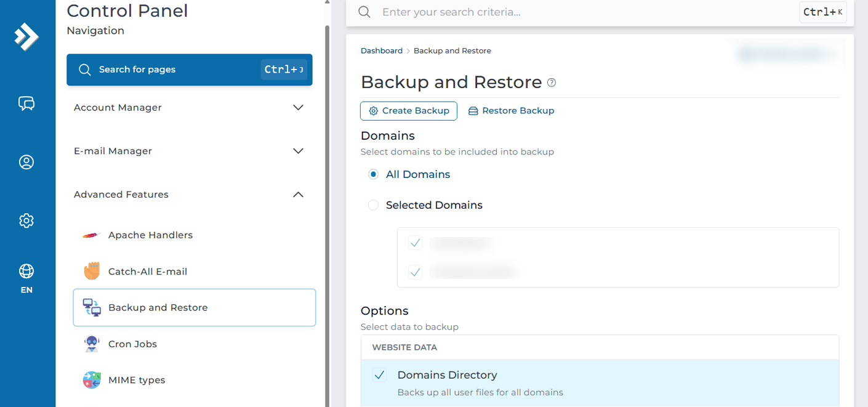
Task: Click the Catch-All E-mail hand icon
Action: pos(92,271)
